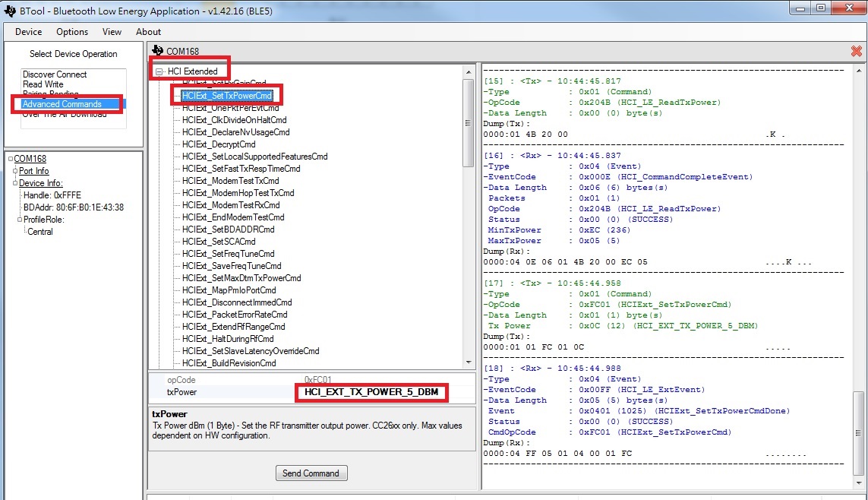Click the BTool app icon in title bar
Screen dimensions: 868x500
click(x=9, y=11)
